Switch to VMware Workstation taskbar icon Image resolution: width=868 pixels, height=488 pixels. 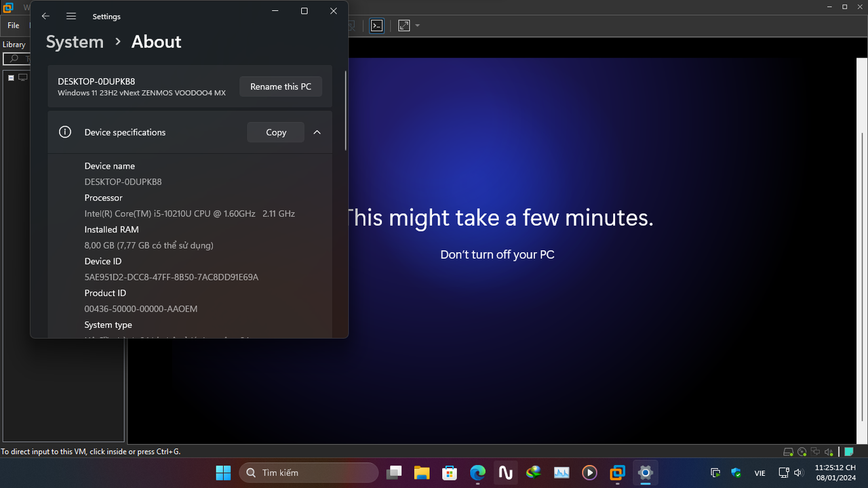coord(618,472)
